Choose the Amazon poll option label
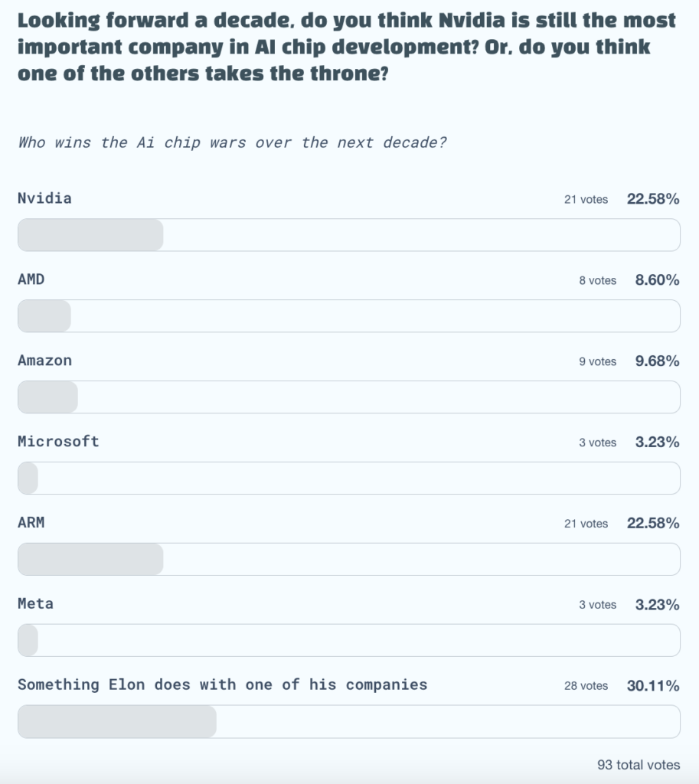 click(x=44, y=361)
